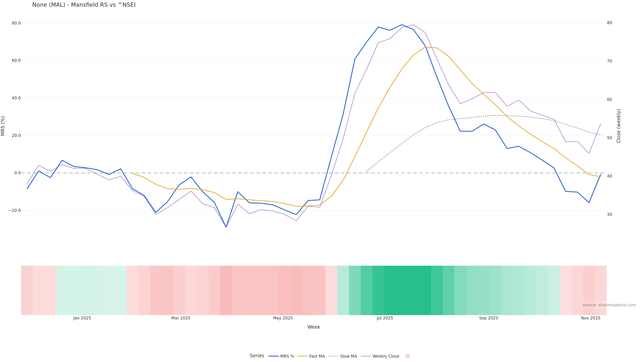Image resolution: width=644 pixels, height=362 pixels.
Task: Click the Jul 2025 axis label
Action: [385, 318]
